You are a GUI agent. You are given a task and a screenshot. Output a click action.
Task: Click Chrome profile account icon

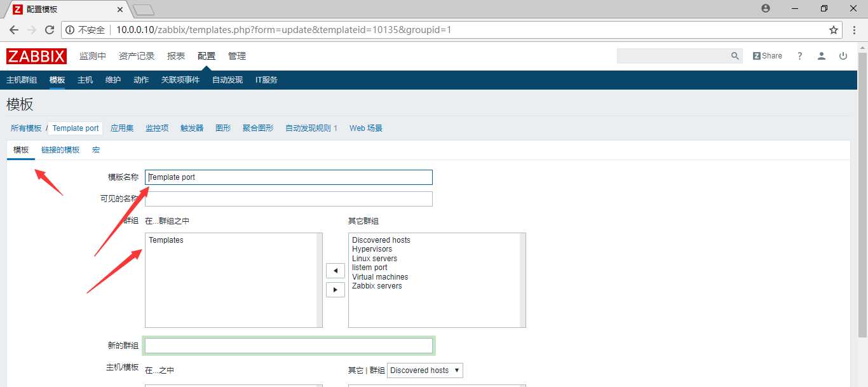765,8
